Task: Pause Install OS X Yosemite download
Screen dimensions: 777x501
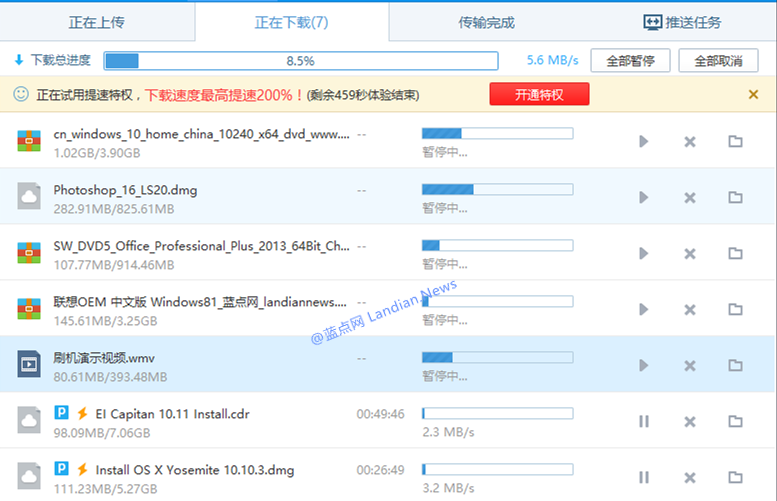Action: click(x=644, y=478)
